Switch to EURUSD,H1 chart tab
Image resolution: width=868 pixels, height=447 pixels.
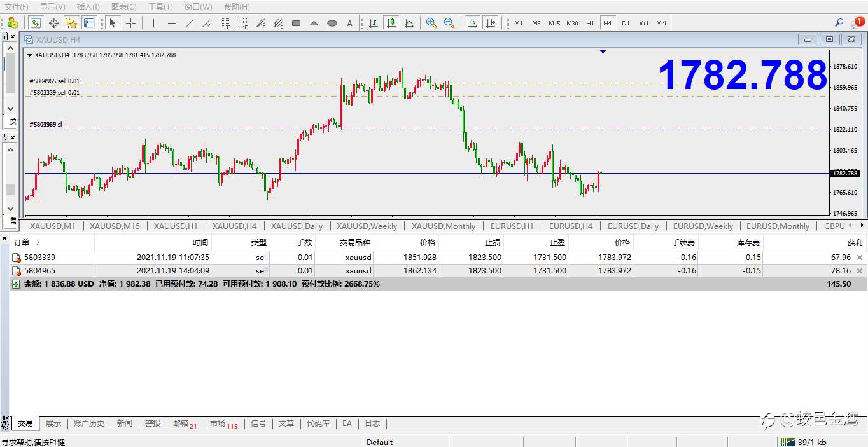[512, 226]
